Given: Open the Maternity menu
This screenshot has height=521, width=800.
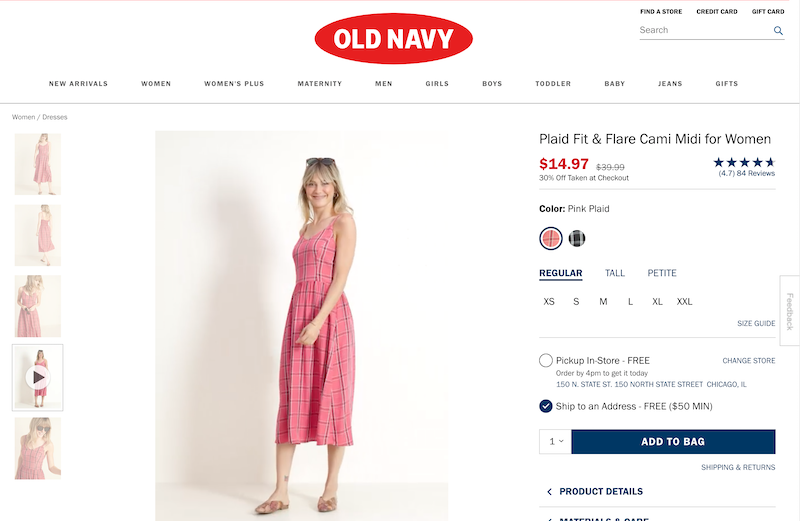Looking at the screenshot, I should coord(320,84).
